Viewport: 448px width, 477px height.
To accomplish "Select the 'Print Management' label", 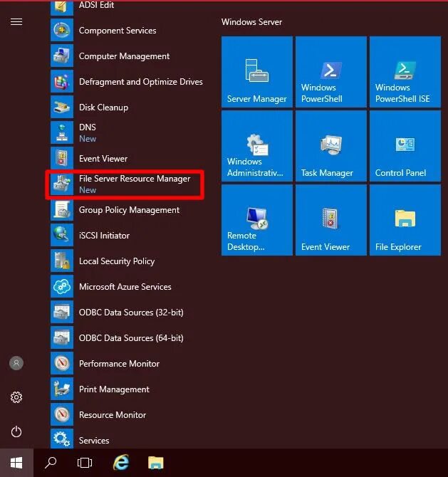I will click(114, 389).
